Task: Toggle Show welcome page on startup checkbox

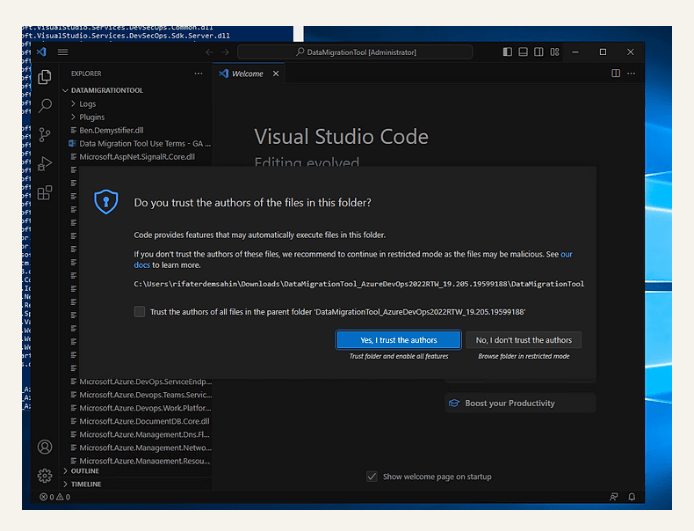Action: coord(372,477)
